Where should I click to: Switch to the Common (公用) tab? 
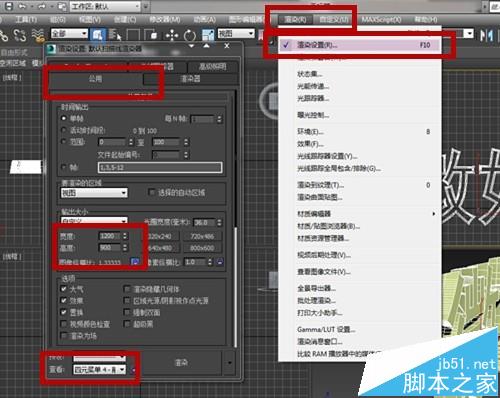95,79
